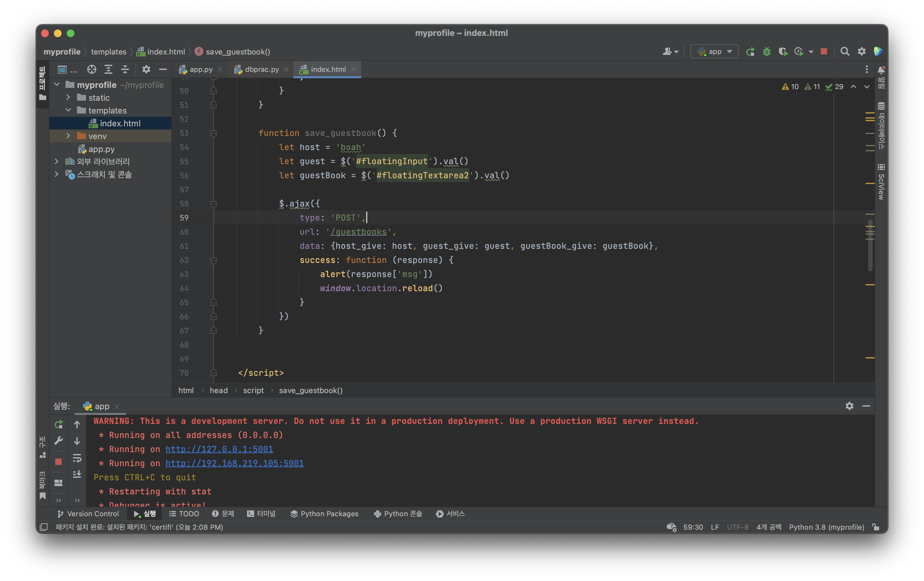The height and width of the screenshot is (581, 924).
Task: Open the profiler options dropdown arrow
Action: pos(811,52)
